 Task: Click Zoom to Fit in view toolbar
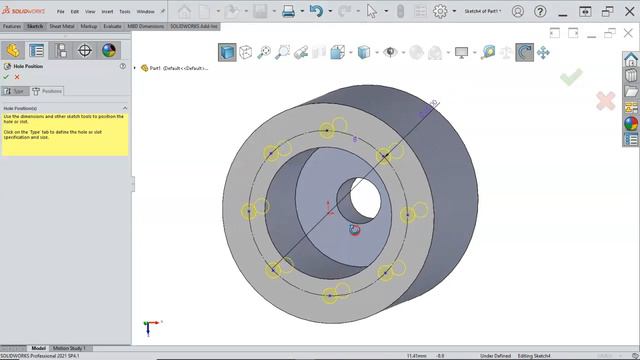click(x=264, y=52)
